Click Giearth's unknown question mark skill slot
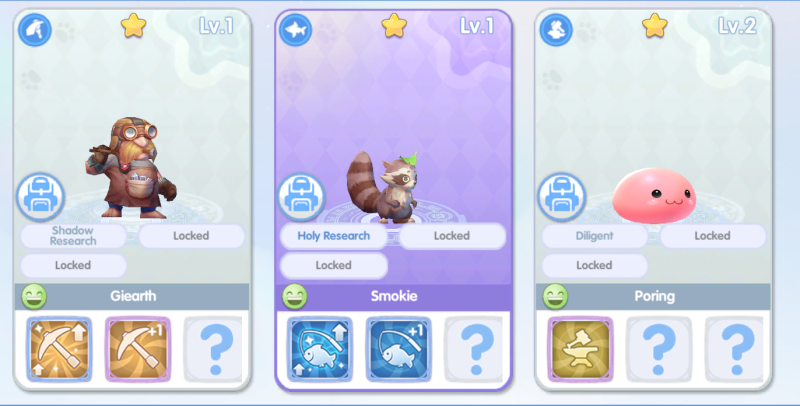The width and height of the screenshot is (800, 406). click(214, 349)
